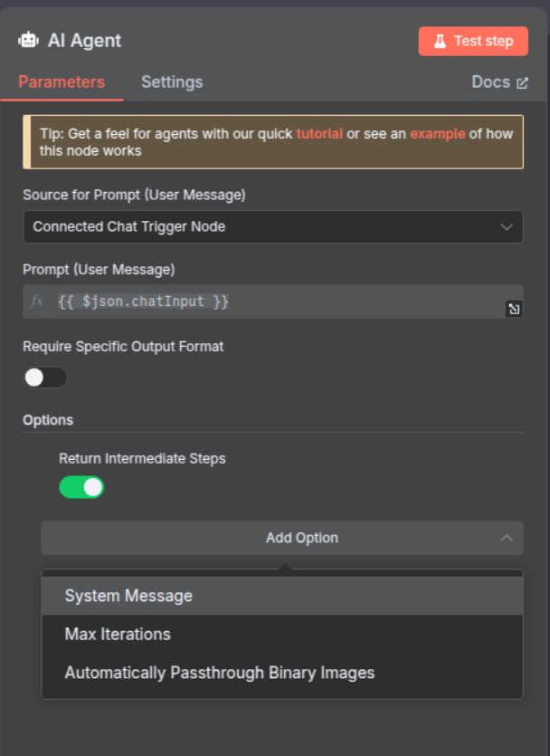Click the AI Agent node title

pos(84,41)
